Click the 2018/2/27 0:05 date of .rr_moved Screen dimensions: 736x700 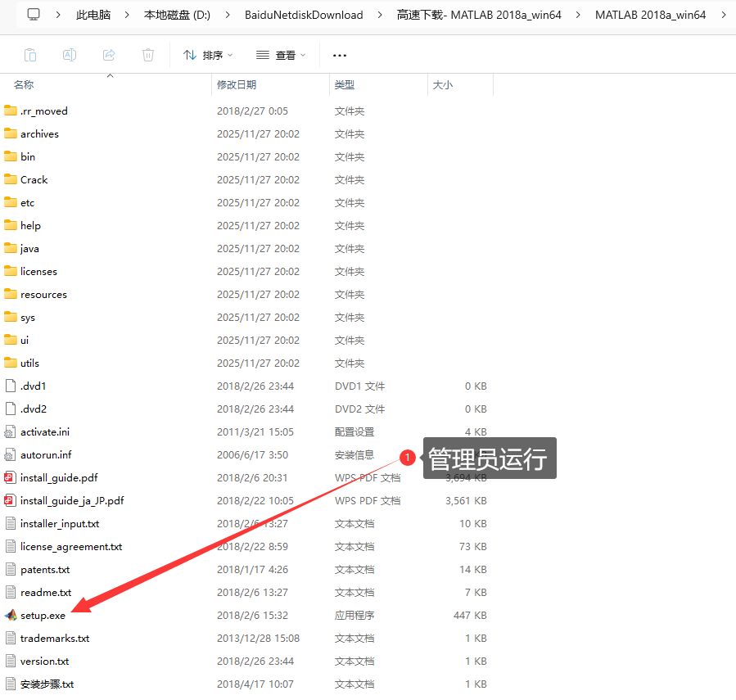pos(252,111)
